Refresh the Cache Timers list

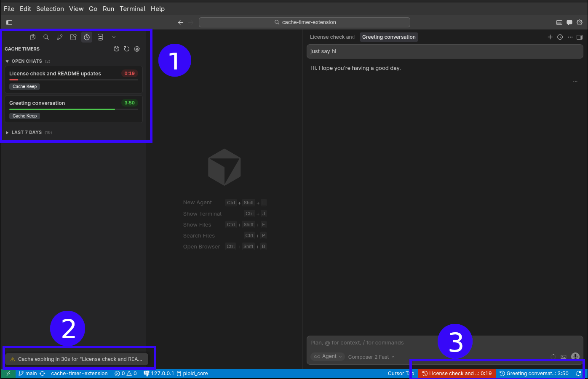(x=127, y=49)
